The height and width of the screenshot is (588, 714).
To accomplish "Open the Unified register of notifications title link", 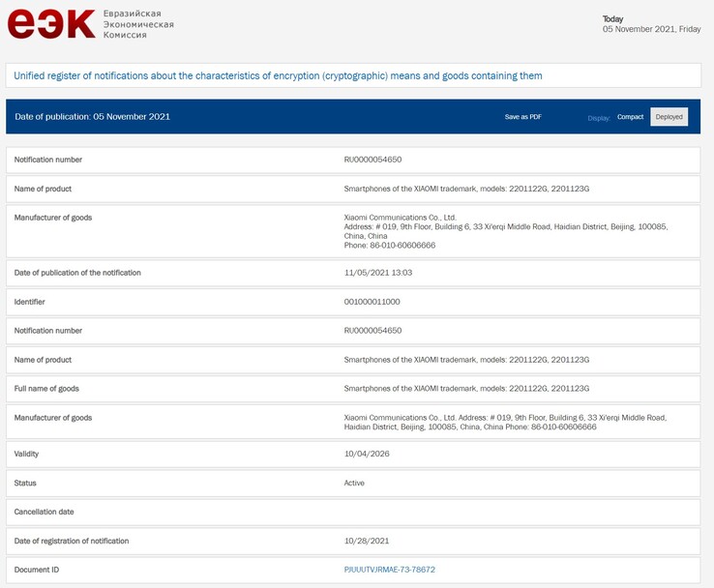I will coord(278,75).
